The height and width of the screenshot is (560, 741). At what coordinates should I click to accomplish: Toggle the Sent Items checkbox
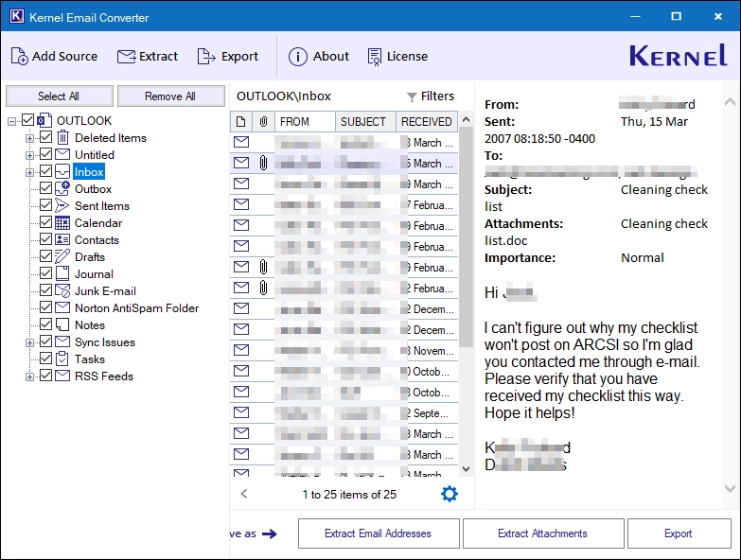tap(45, 205)
